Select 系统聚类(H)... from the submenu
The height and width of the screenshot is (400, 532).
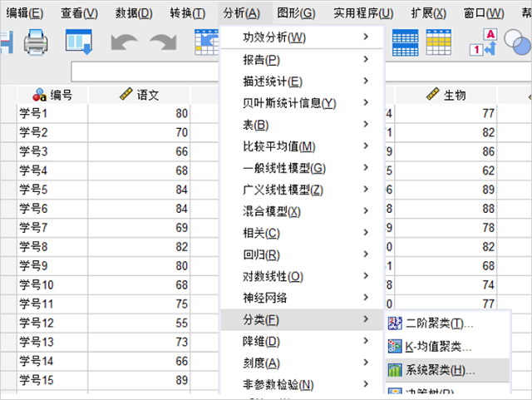click(441, 369)
